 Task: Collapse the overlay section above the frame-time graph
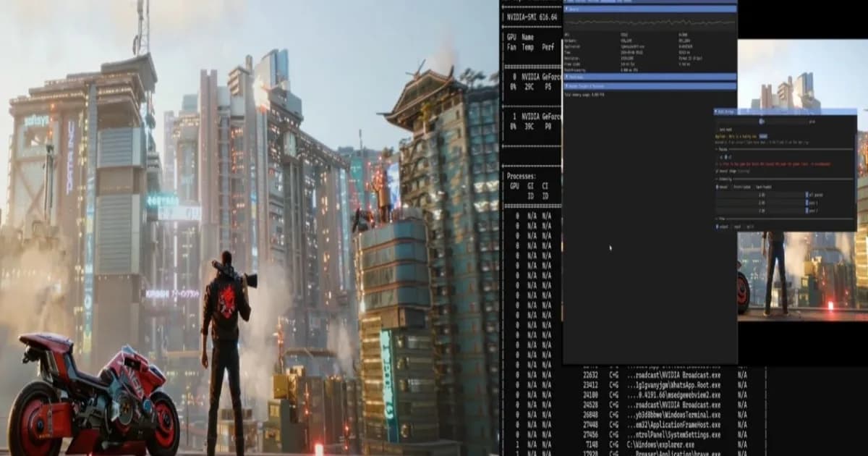(650, 9)
